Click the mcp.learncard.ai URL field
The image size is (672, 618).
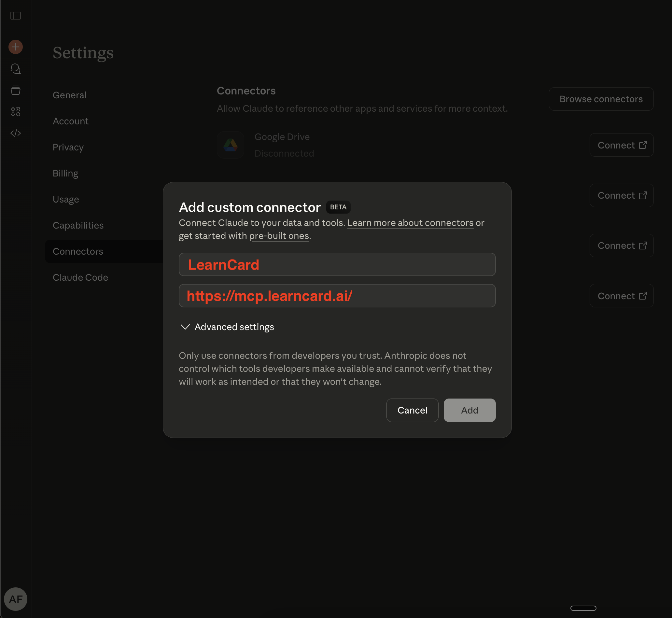point(337,296)
